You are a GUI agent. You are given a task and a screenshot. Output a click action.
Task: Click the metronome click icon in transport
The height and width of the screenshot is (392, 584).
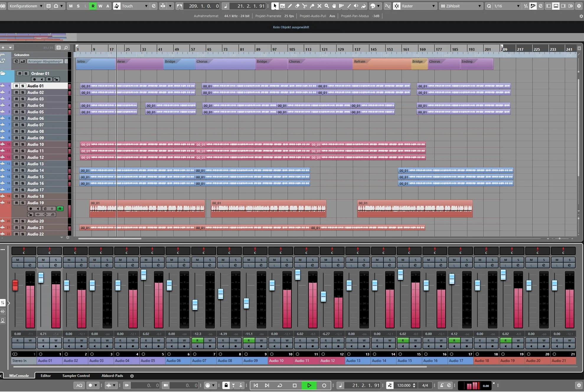point(442,385)
